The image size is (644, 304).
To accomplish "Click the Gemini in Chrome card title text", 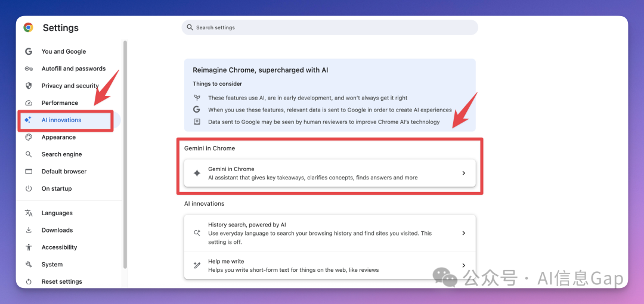I will 231,169.
